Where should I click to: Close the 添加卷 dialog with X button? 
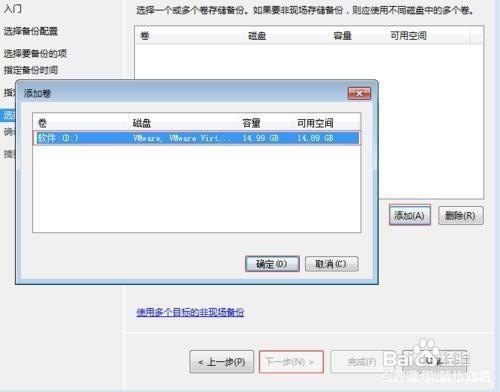coord(359,93)
